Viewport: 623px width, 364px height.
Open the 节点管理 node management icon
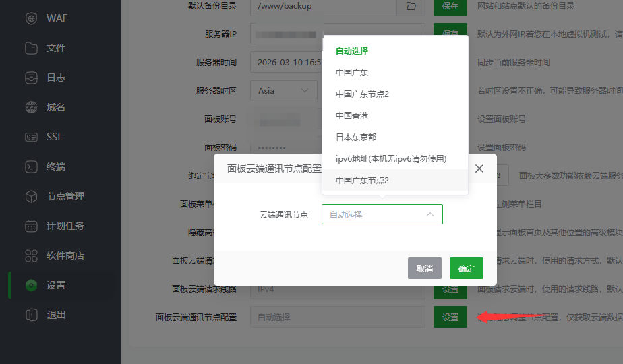[31, 196]
